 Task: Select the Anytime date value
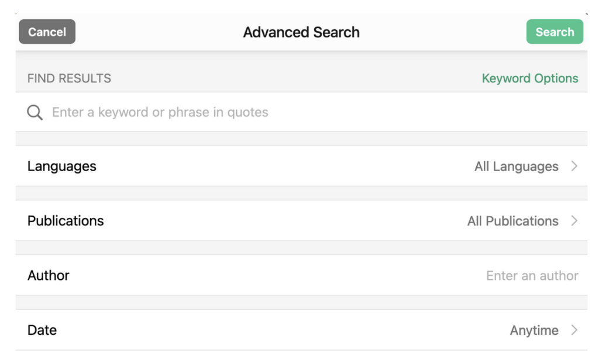[533, 330]
